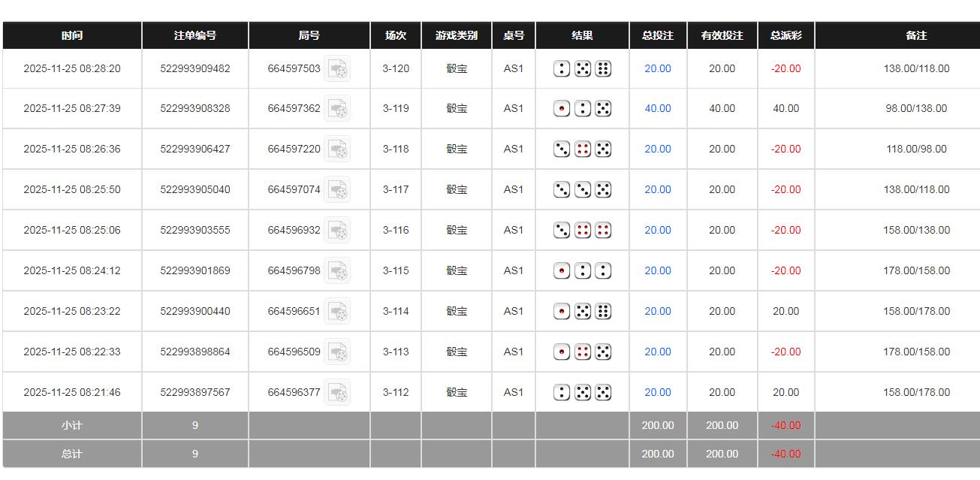Play the replay icon beside round 664597362
Screen dimensions: 980x480
[x=337, y=109]
